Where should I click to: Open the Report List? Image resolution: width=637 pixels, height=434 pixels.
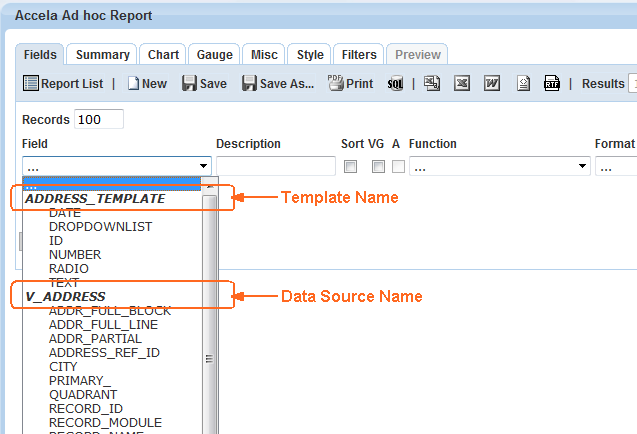click(x=63, y=84)
